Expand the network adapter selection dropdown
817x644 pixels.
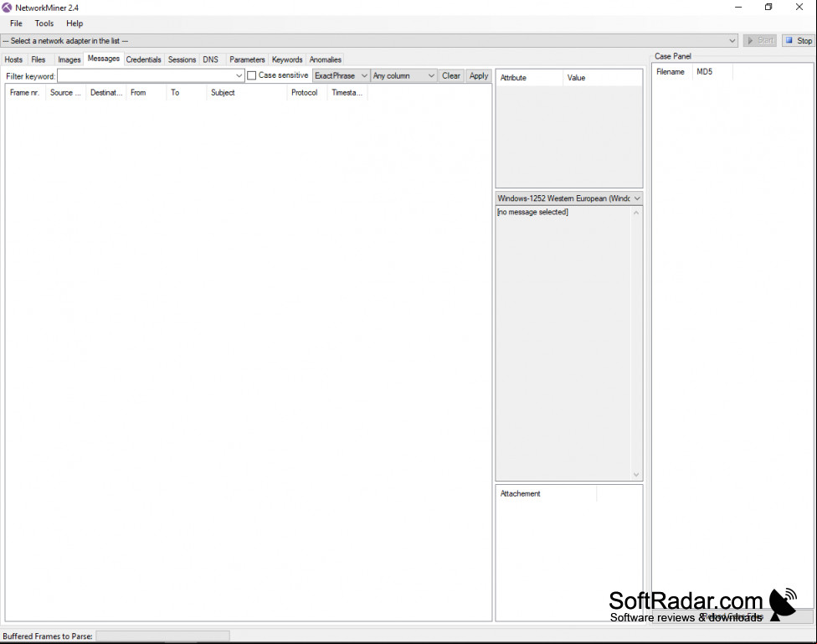point(732,41)
